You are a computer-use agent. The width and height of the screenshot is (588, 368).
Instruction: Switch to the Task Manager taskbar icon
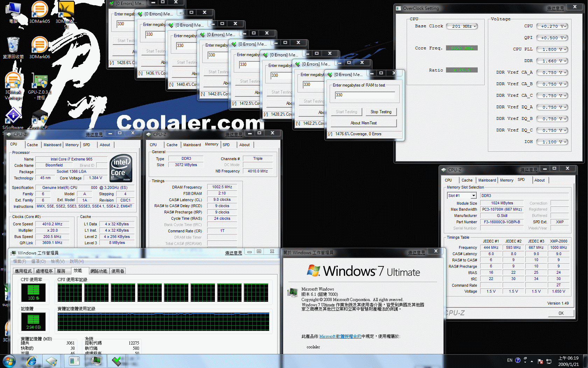pos(96,361)
